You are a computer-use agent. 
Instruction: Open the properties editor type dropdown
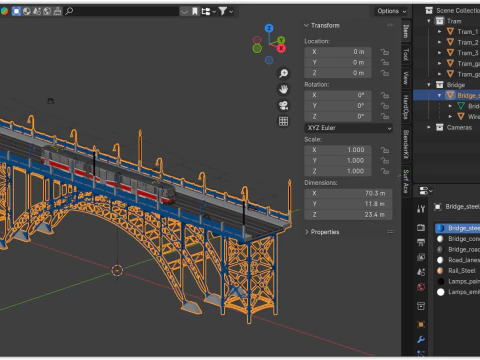point(425,191)
